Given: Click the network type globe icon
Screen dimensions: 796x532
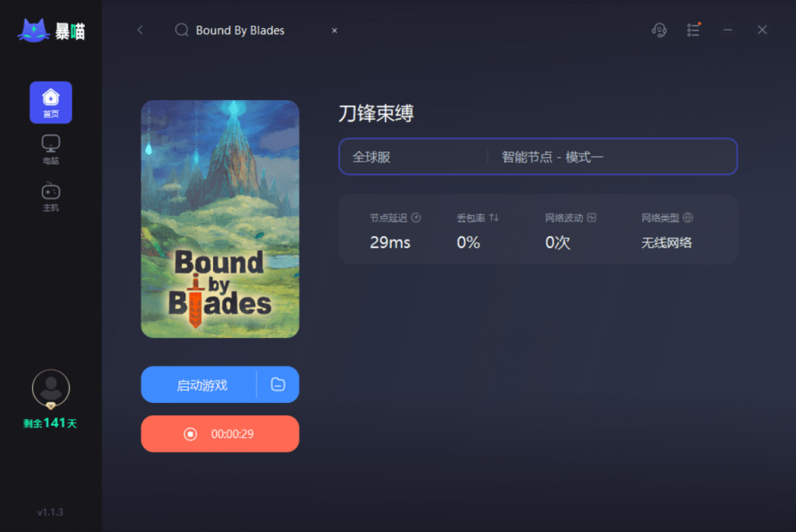Looking at the screenshot, I should (x=688, y=217).
